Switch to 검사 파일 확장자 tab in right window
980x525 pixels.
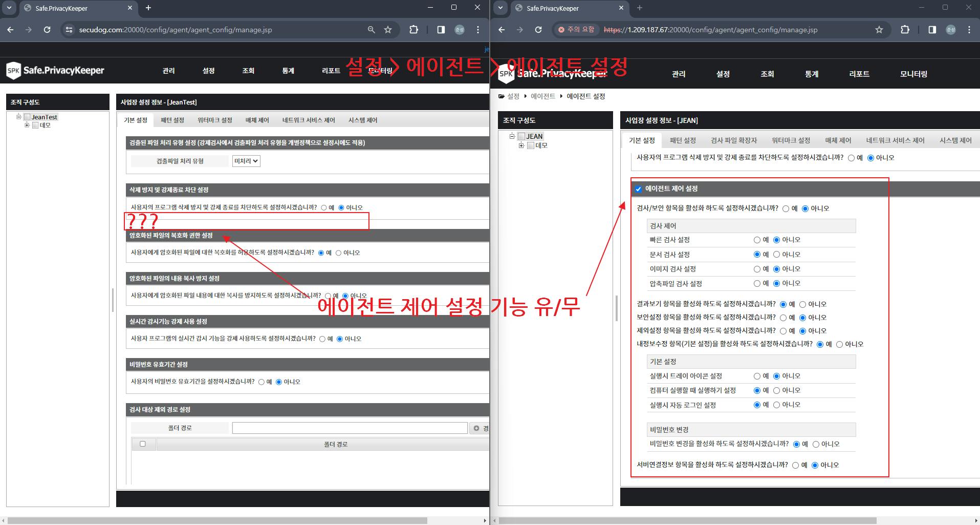tap(734, 140)
